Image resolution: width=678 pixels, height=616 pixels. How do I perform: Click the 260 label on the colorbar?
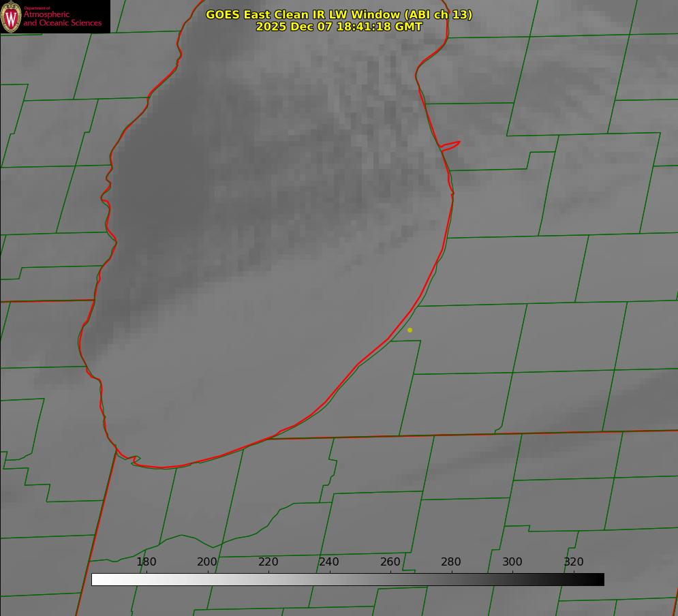pyautogui.click(x=390, y=562)
